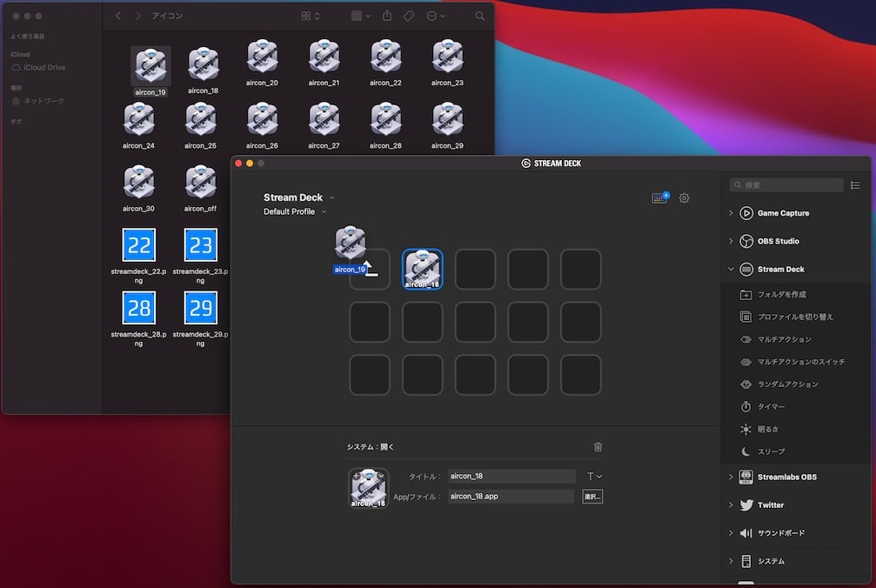Expand the Game Capture category
Screen dimensions: 876x588
point(782,213)
